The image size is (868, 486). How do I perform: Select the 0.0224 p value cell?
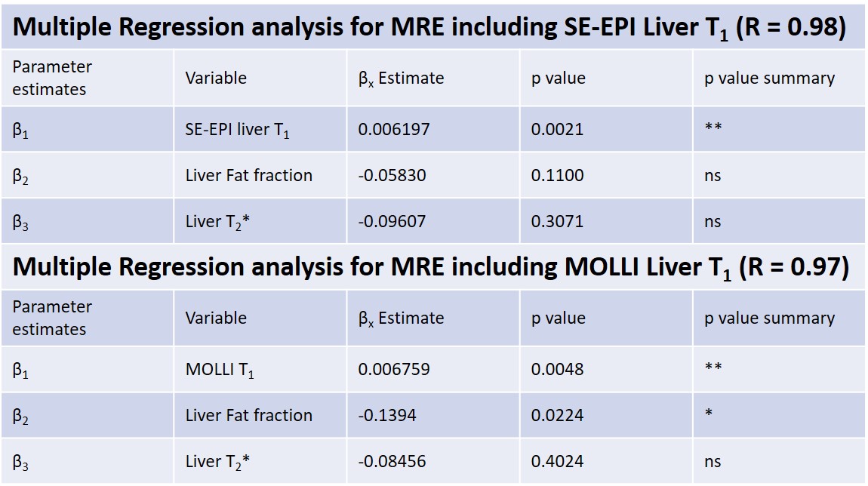point(557,415)
